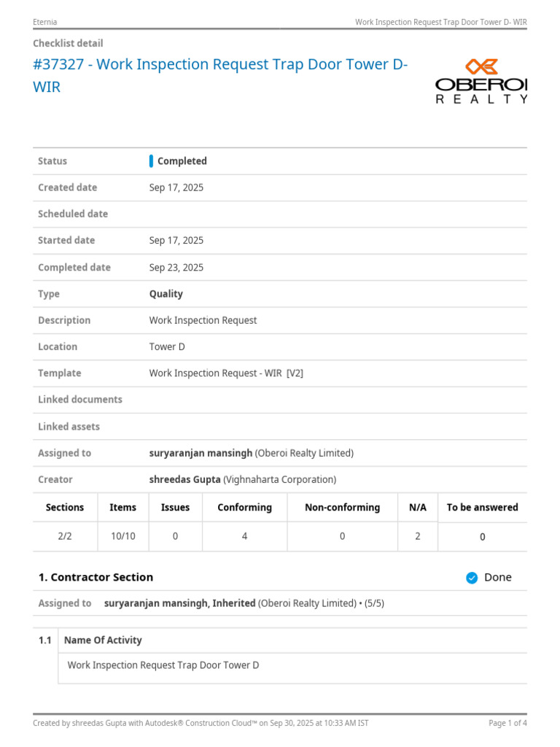
Task: Click the Page 1 of 4 footer indicator
Action: click(507, 723)
